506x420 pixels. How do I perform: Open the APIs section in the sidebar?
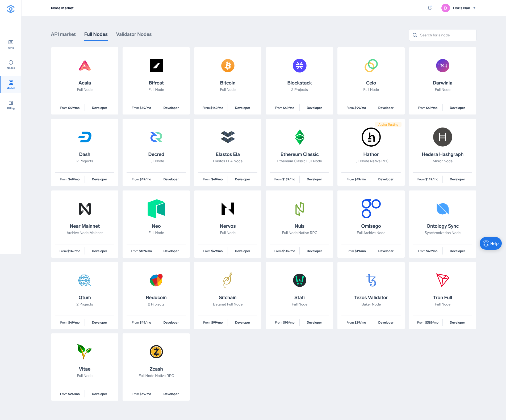11,44
